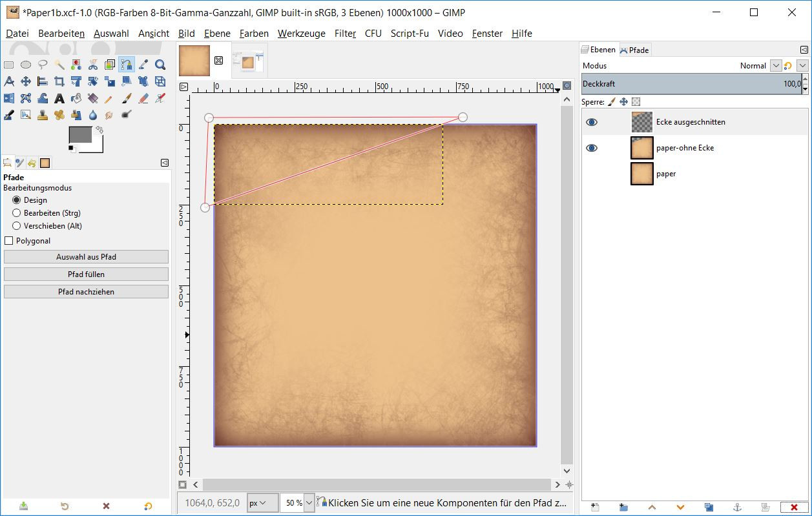Screen dimensions: 812x516
Task: Click the duplicate layer icon
Action: coord(709,507)
